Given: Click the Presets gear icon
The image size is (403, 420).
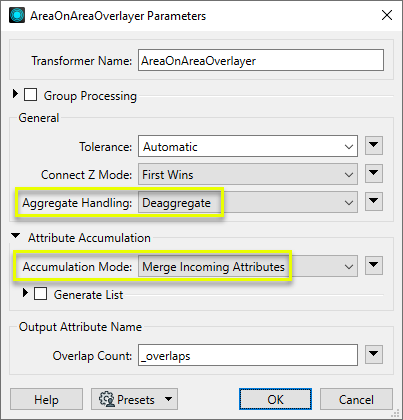Looking at the screenshot, I should click(x=107, y=399).
